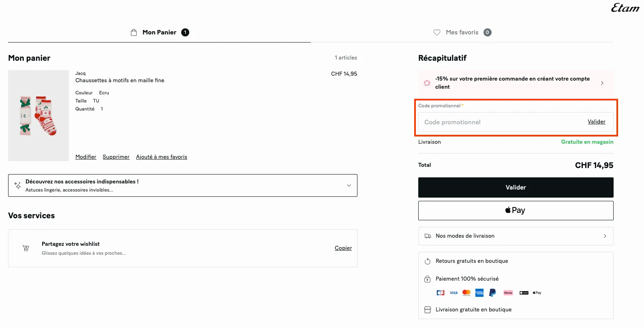
Task: Click the star icon in the -15% promo banner
Action: pos(427,83)
